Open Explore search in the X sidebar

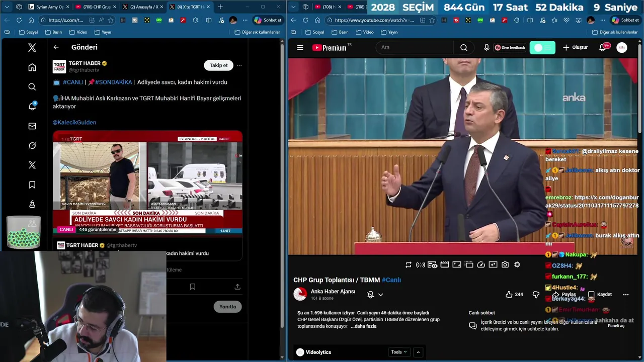[32, 87]
